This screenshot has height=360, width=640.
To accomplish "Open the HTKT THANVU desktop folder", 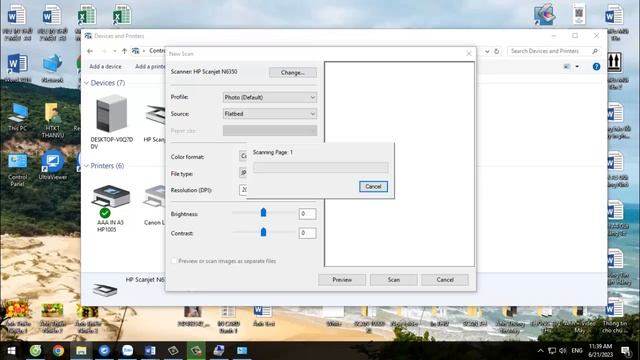I will point(53,120).
